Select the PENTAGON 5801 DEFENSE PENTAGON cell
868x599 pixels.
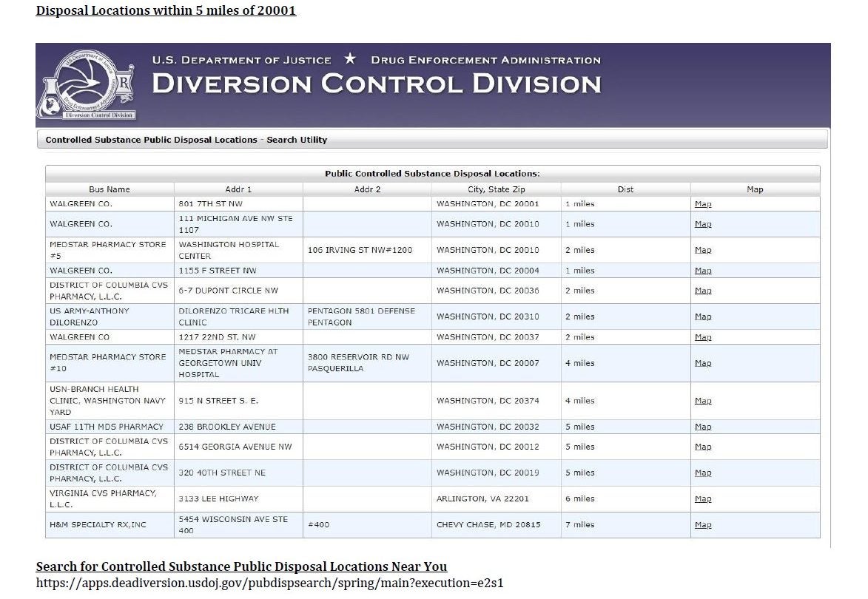tap(368, 317)
